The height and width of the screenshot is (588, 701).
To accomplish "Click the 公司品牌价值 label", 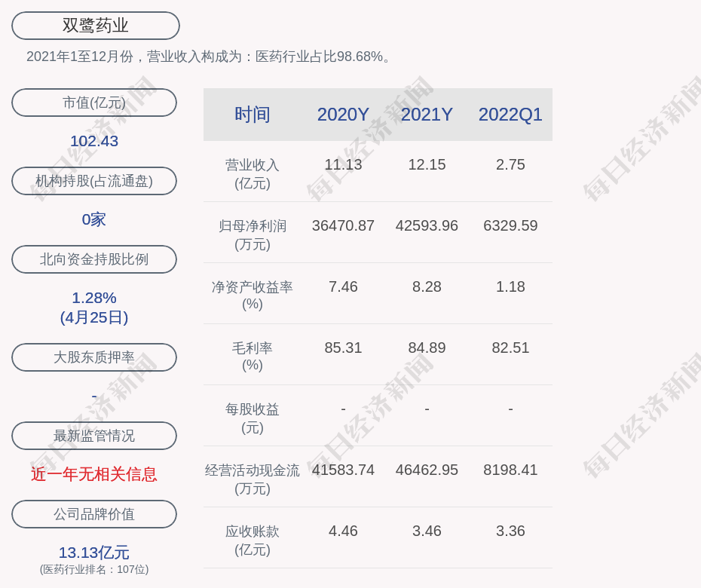I will [94, 514].
